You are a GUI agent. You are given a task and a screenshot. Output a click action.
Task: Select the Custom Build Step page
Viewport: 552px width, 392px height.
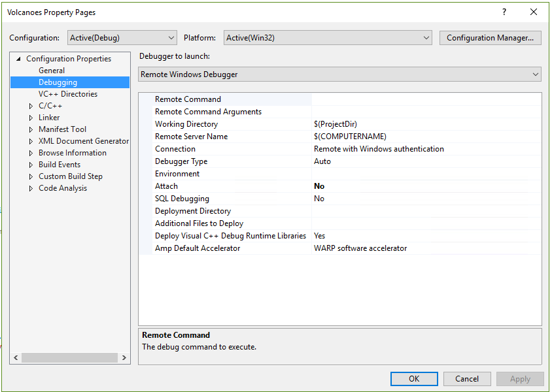pos(70,176)
